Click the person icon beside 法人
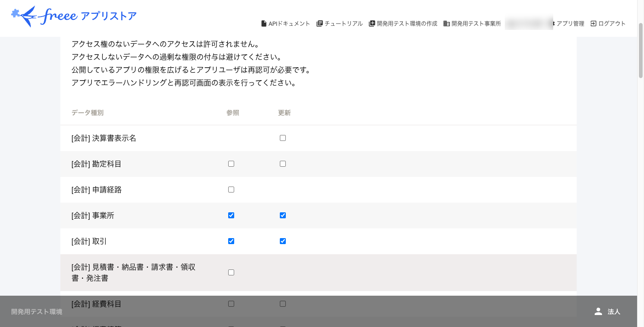Screen dimensions: 644x327 tap(598, 311)
